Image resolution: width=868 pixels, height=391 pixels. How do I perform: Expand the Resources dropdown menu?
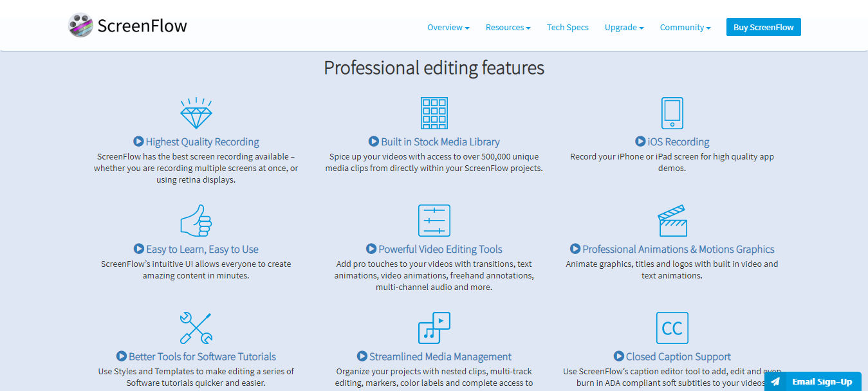click(508, 27)
